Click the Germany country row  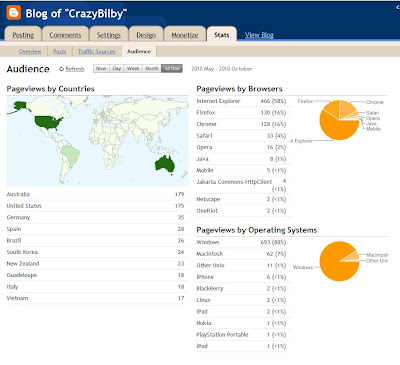click(96, 217)
